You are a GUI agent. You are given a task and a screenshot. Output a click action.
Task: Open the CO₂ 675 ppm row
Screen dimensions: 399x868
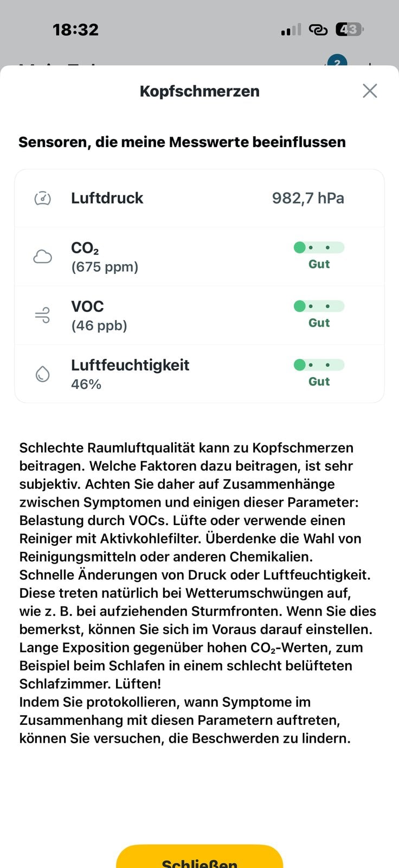coord(200,257)
